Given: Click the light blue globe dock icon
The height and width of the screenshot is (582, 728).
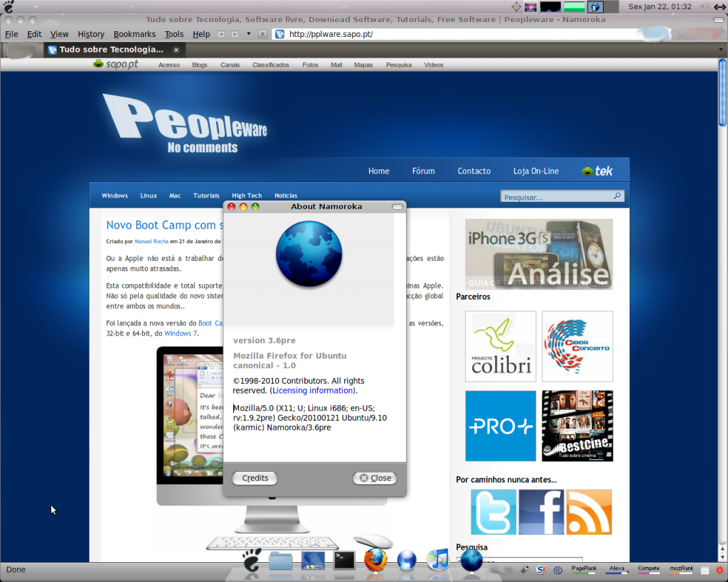Looking at the screenshot, I should pyautogui.click(x=406, y=560).
